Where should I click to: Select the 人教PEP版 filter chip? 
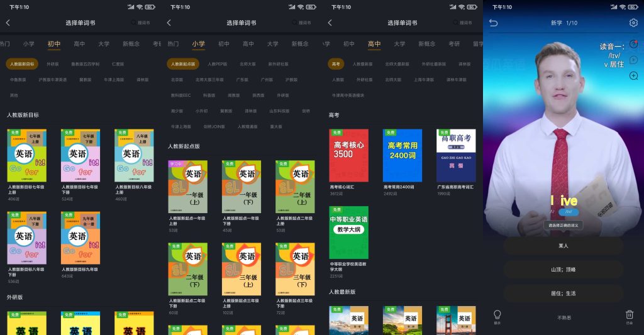click(217, 64)
